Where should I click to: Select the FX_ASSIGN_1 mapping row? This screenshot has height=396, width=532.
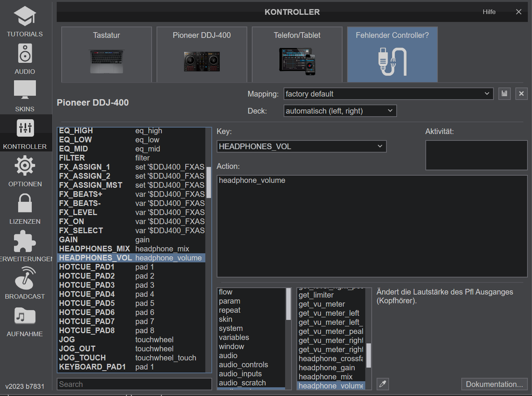(x=132, y=167)
